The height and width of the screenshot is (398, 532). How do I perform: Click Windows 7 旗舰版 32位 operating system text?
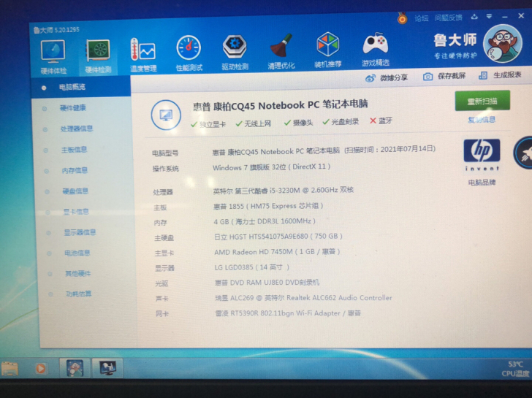[271, 167]
